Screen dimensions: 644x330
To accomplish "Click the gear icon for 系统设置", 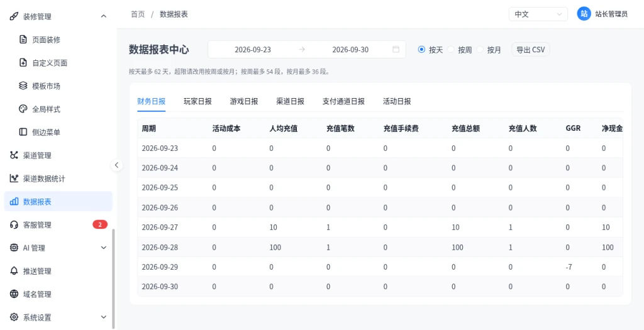I will tap(14, 317).
